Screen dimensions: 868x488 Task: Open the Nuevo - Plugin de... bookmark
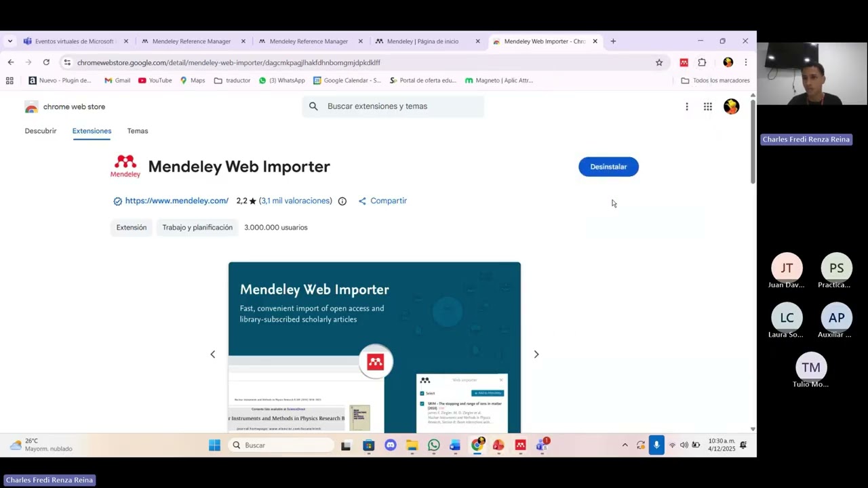pos(60,81)
